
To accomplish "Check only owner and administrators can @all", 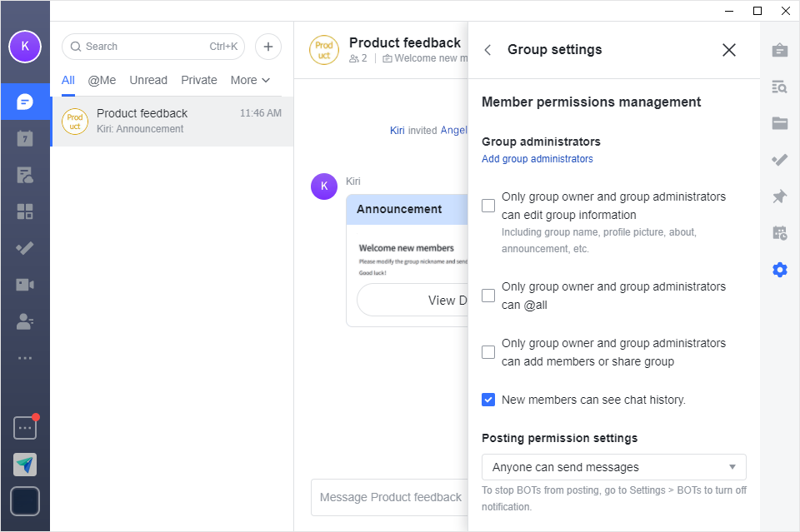I will 488,296.
